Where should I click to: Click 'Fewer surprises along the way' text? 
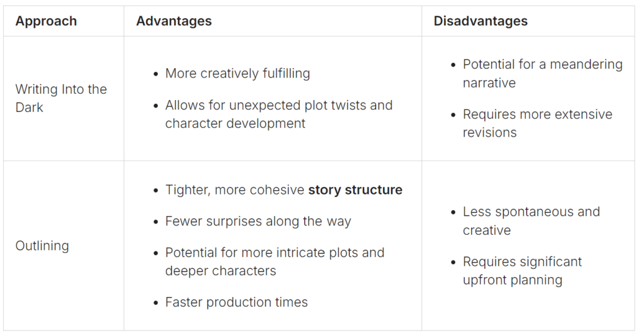coord(258,221)
